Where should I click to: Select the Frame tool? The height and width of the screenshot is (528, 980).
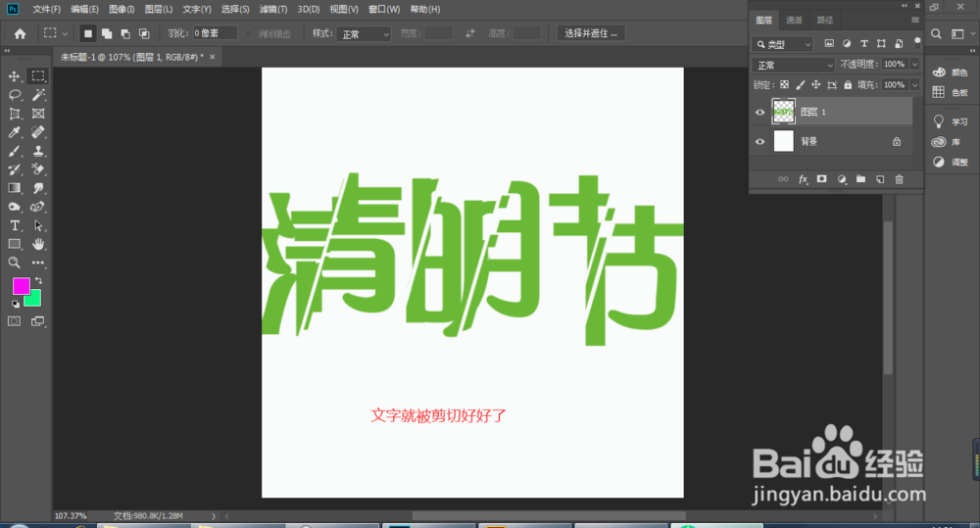pyautogui.click(x=38, y=114)
